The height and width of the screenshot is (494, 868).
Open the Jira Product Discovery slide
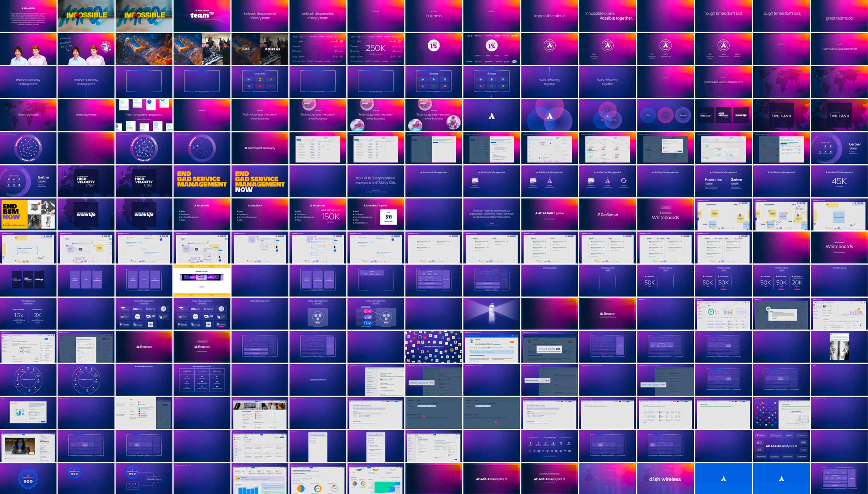260,148
